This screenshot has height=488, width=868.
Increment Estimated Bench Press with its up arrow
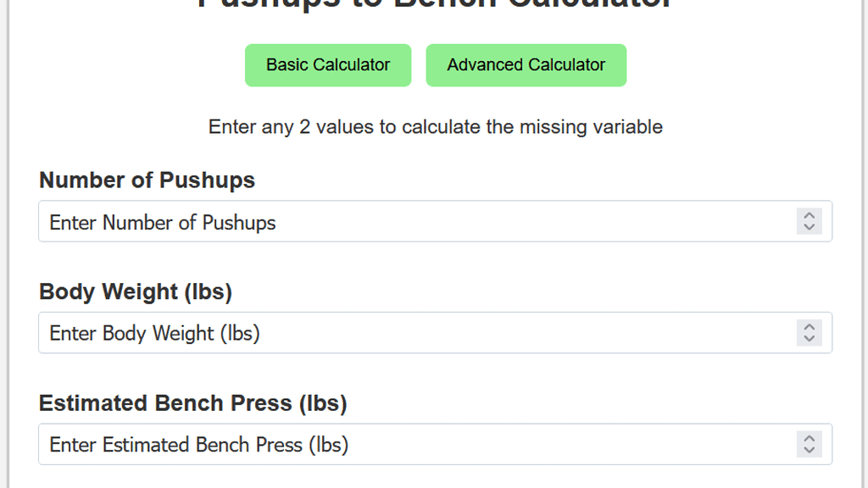pos(809,440)
